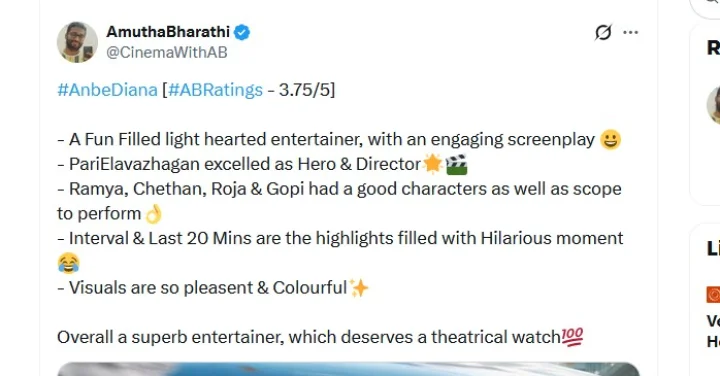Click the 100 points emoji
The image size is (720, 376).
(x=572, y=337)
